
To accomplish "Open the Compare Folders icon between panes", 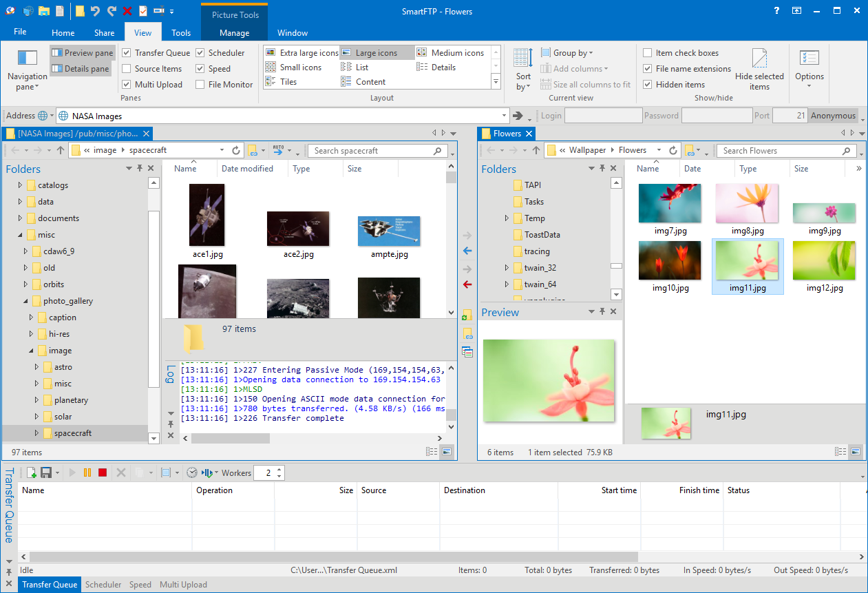I will 469,351.
